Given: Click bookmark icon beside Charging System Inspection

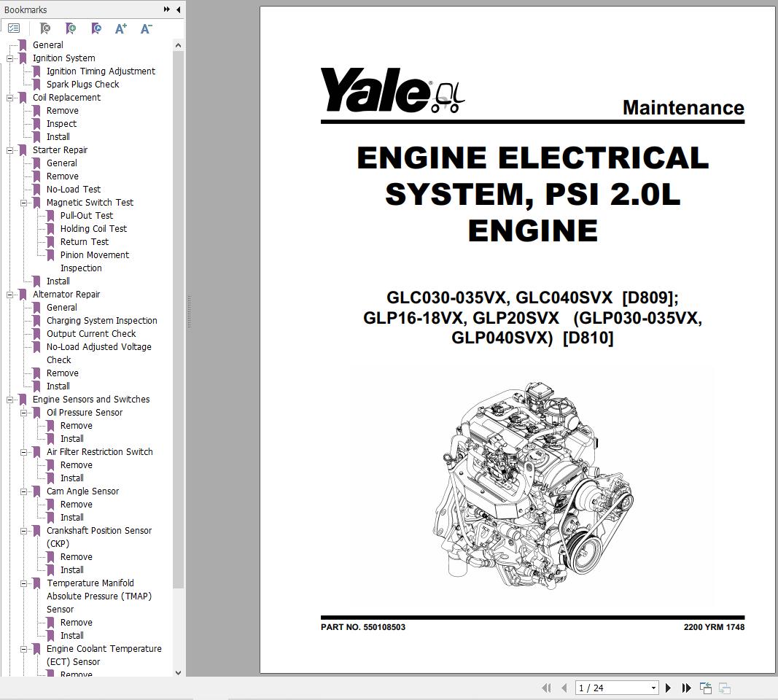Looking at the screenshot, I should coord(36,321).
